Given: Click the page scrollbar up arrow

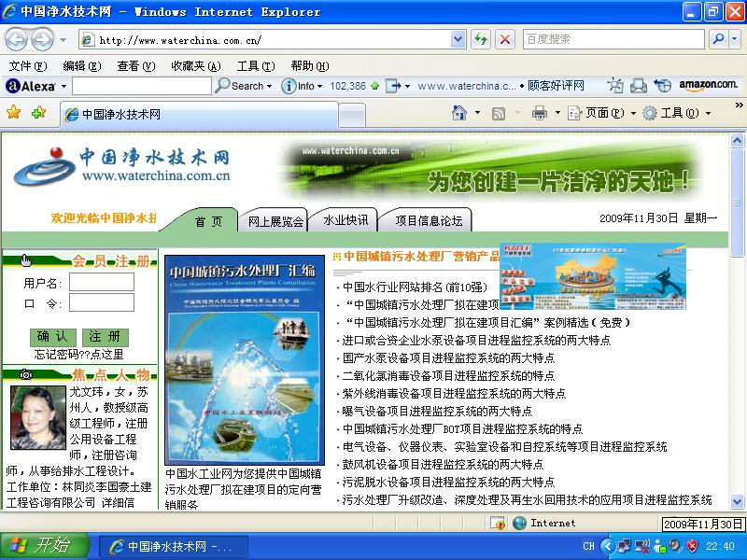Looking at the screenshot, I should coord(737,141).
